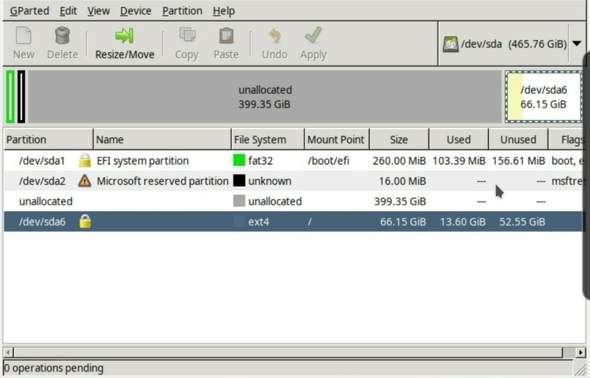Select the /dev/sda2 partition row

pyautogui.click(x=293, y=181)
